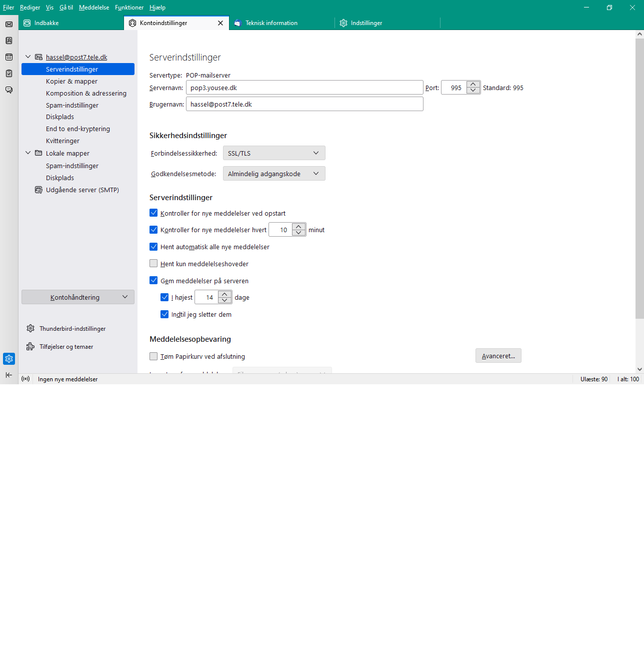Switch to the Teknisk information tab
Screen dimensions: 644x667
click(282, 23)
